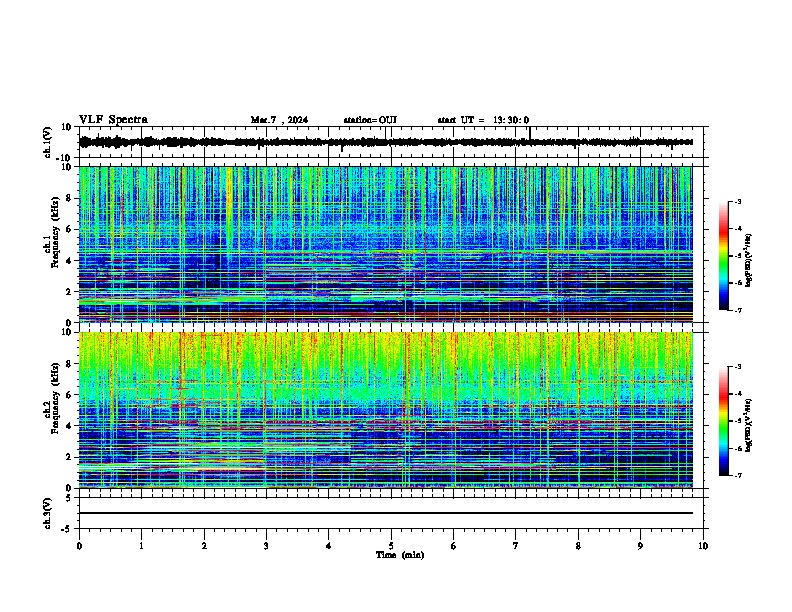Screen dimensions: 792x612
Task: Click the "VLF Spectra" plot title
Action: 113,120
